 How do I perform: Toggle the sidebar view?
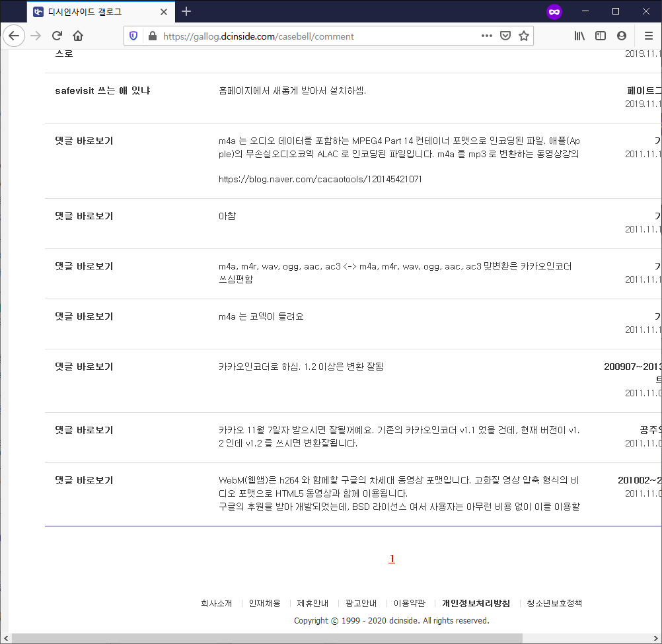[x=601, y=36]
